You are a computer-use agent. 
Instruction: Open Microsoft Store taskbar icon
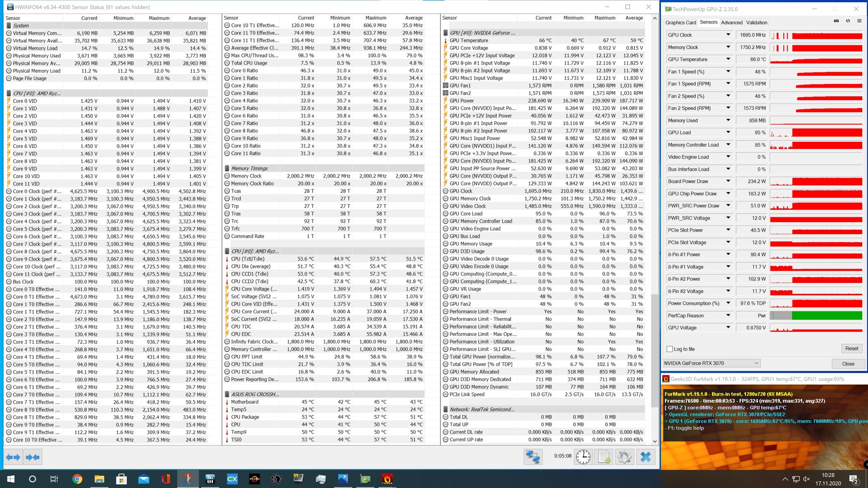[x=121, y=479]
